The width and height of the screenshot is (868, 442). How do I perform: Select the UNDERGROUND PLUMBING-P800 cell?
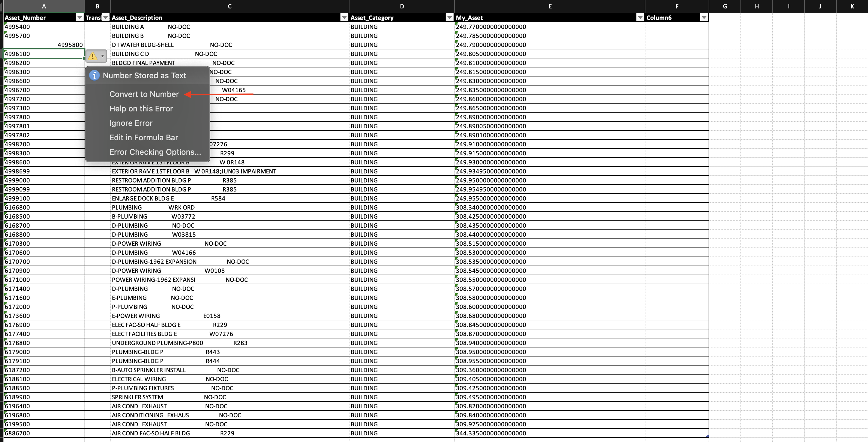pos(229,343)
